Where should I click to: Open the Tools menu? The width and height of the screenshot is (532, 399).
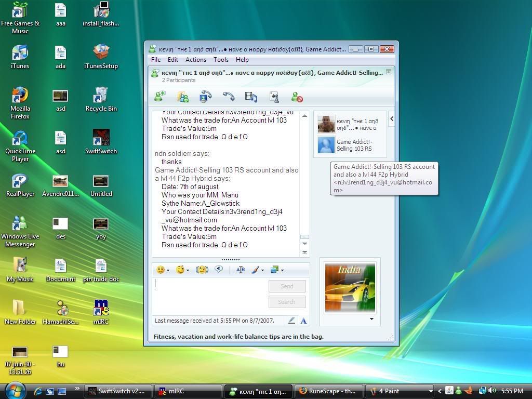tap(221, 60)
